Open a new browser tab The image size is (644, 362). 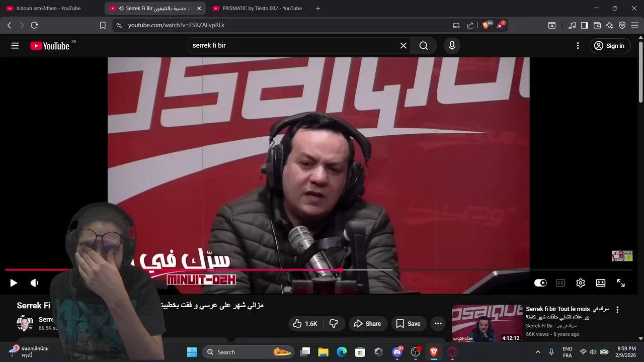tap(317, 9)
